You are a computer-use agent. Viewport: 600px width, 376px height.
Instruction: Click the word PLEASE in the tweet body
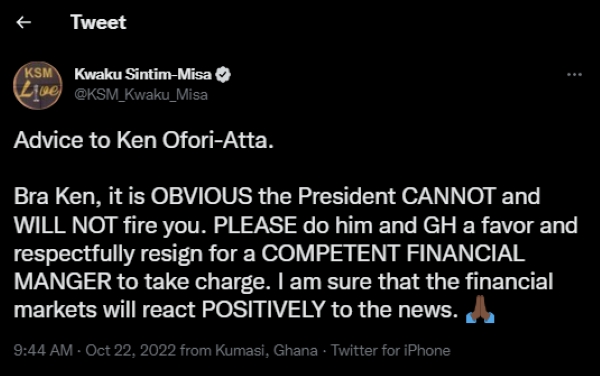click(255, 225)
